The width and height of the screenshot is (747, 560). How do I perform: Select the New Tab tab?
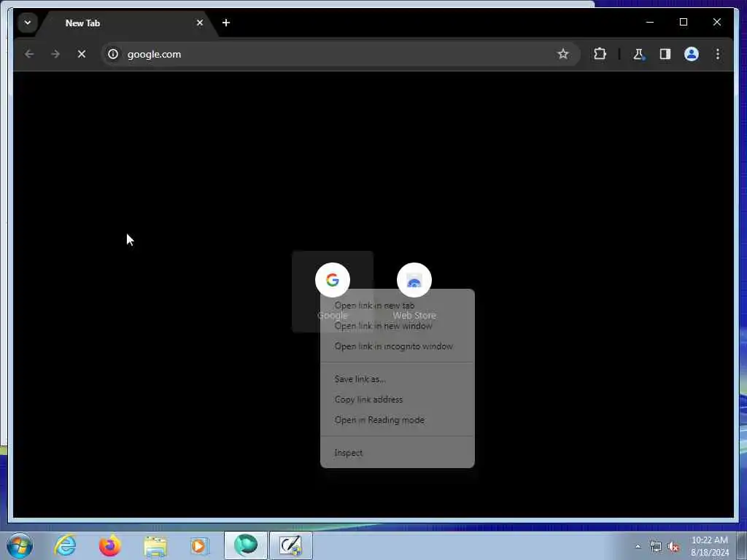128,23
